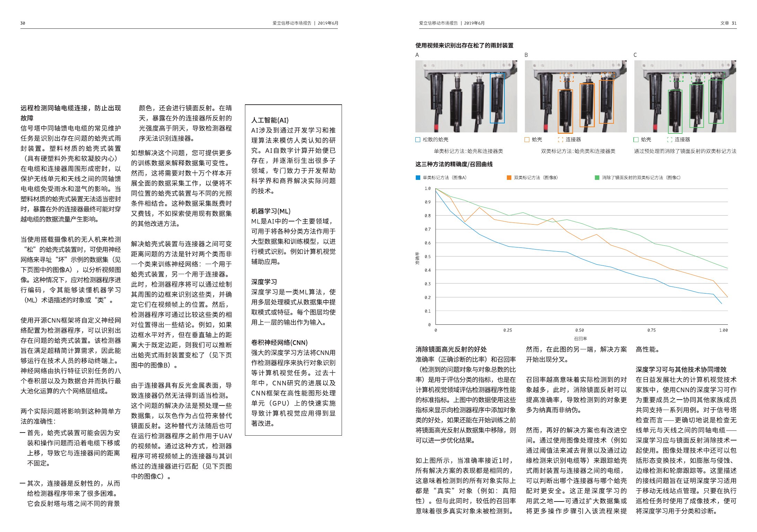Viewport: 757px width, 532px height.
Task: Click the blue 松散的蛤壳 legend box
Action: (x=418, y=140)
